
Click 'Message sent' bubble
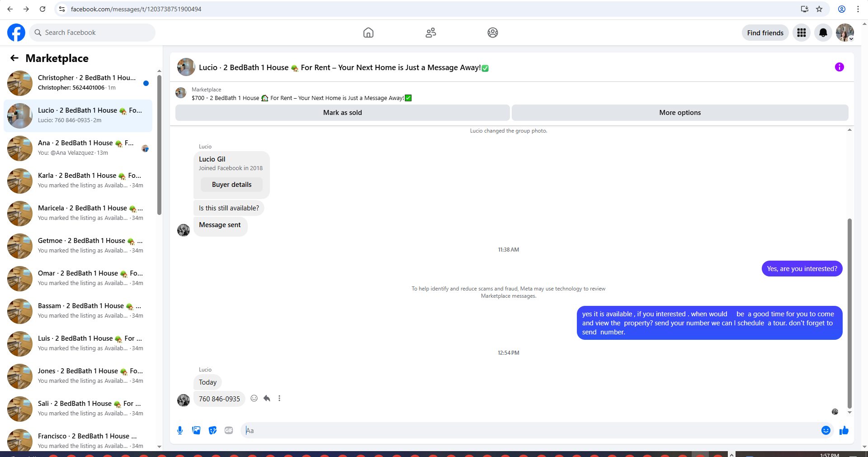click(x=220, y=226)
